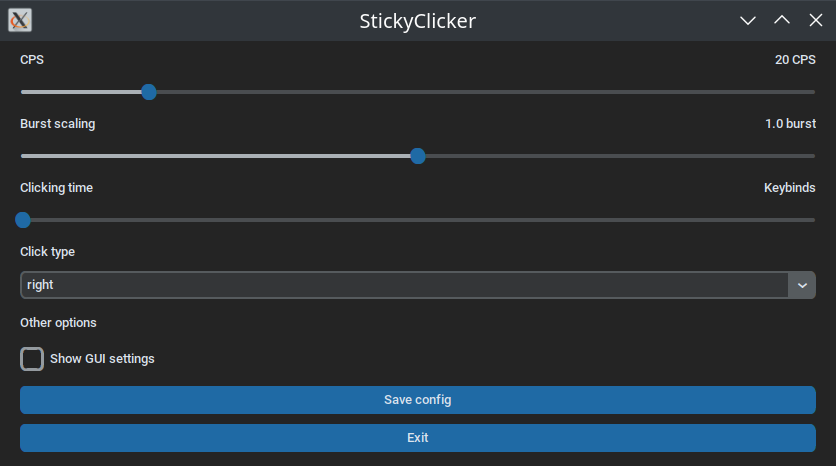Click the StickyClicker app icon in title bar

20,20
